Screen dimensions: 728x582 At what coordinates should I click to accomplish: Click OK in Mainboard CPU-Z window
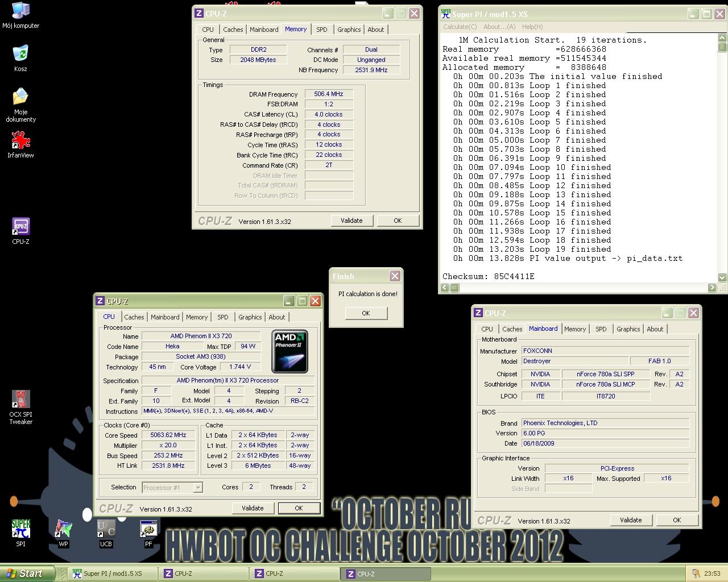tap(677, 520)
